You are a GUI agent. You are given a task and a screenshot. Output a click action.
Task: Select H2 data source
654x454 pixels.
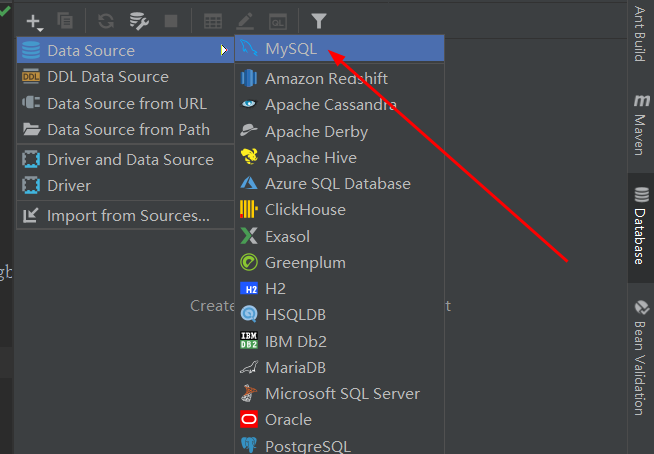pos(340,289)
